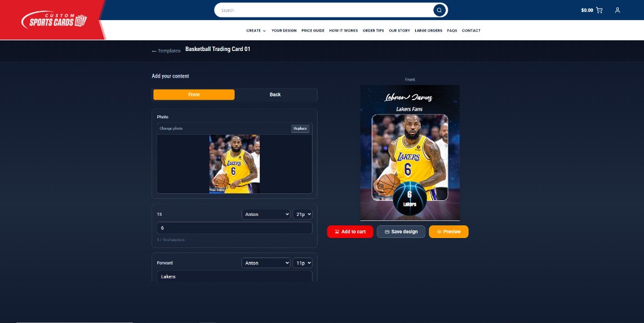Open the Anton font dropdown for number field
This screenshot has height=323, width=644.
click(266, 215)
